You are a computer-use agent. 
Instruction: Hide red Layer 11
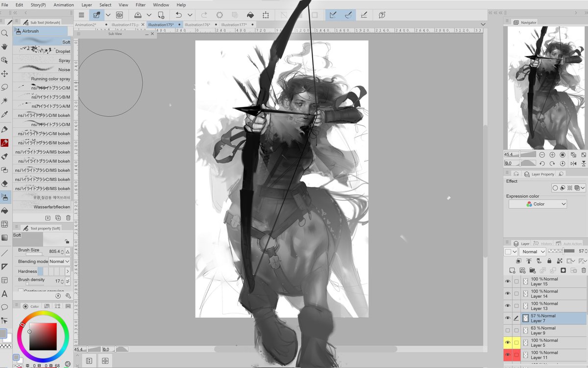coord(508,355)
